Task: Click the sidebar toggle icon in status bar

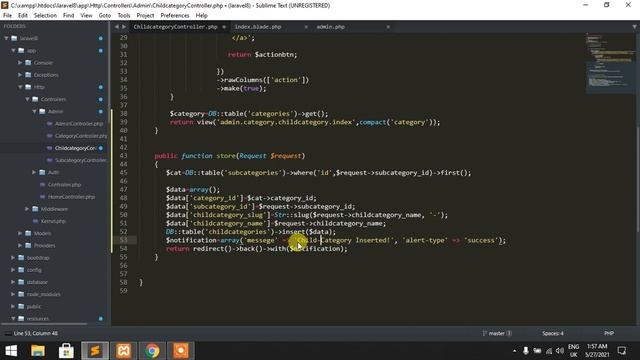Action: tap(7, 333)
